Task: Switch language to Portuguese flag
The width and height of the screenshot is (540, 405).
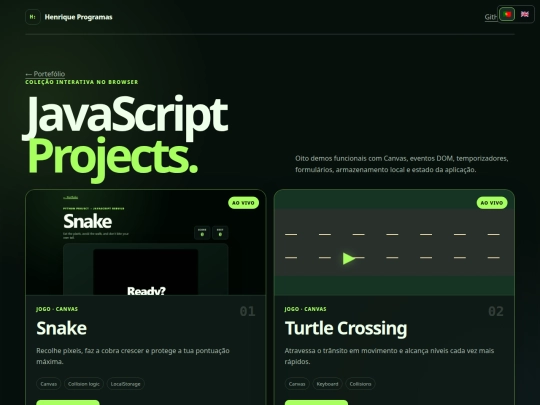Action: (507, 14)
